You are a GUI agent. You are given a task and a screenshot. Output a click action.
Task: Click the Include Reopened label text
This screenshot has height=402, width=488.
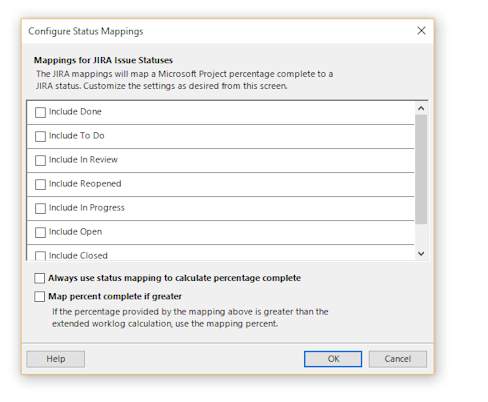85,184
